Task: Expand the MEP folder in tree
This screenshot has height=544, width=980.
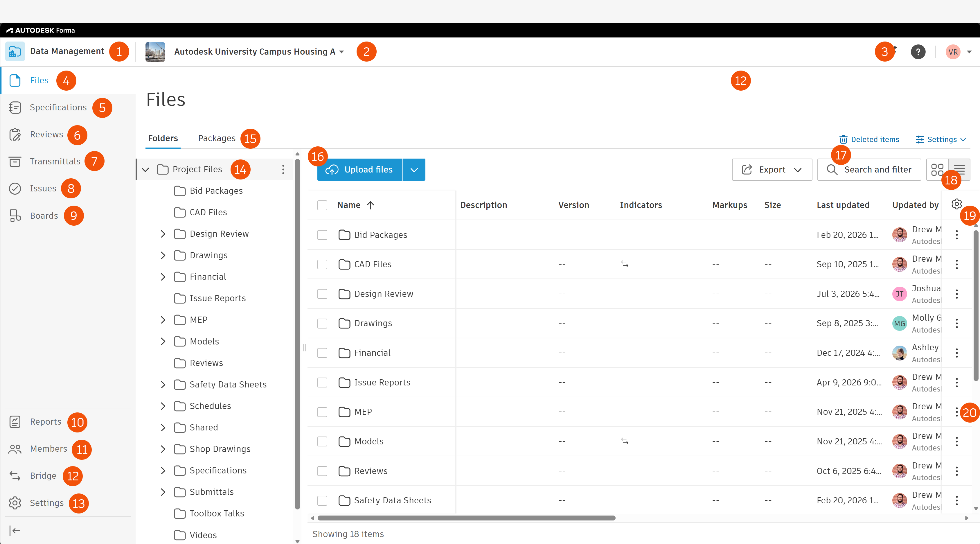Action: pyautogui.click(x=163, y=320)
